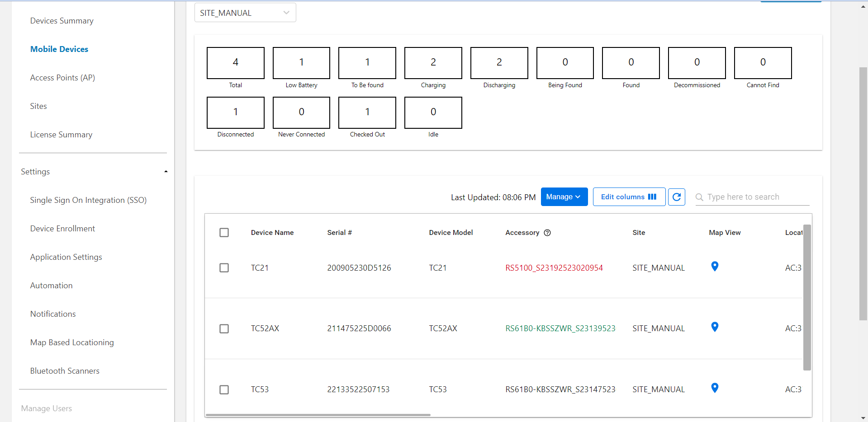Open License Summary page

click(x=61, y=135)
